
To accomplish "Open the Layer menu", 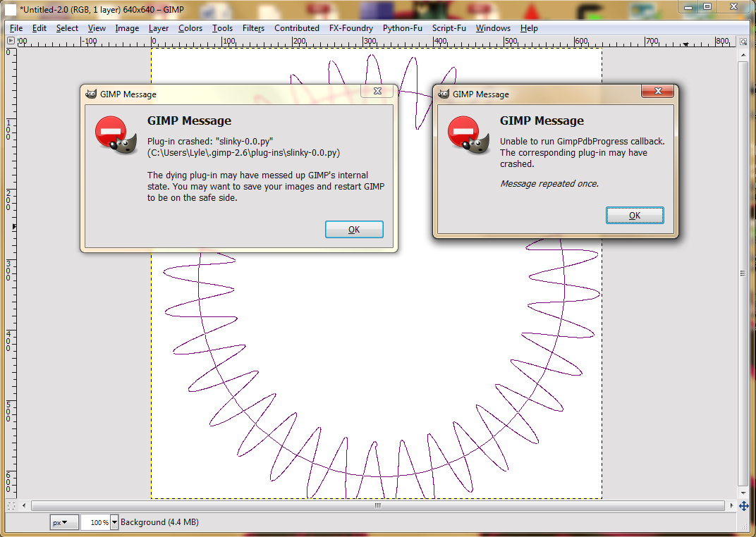I will coord(159,28).
